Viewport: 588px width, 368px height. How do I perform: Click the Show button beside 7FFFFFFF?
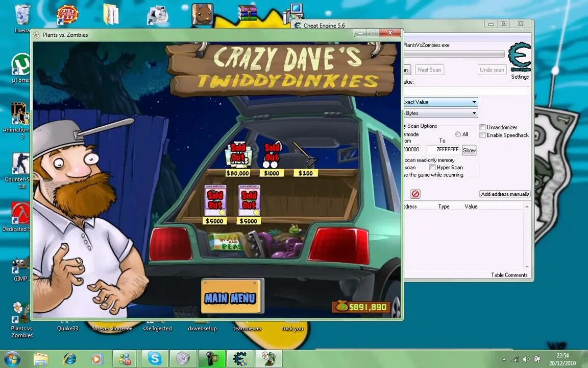[x=469, y=150]
